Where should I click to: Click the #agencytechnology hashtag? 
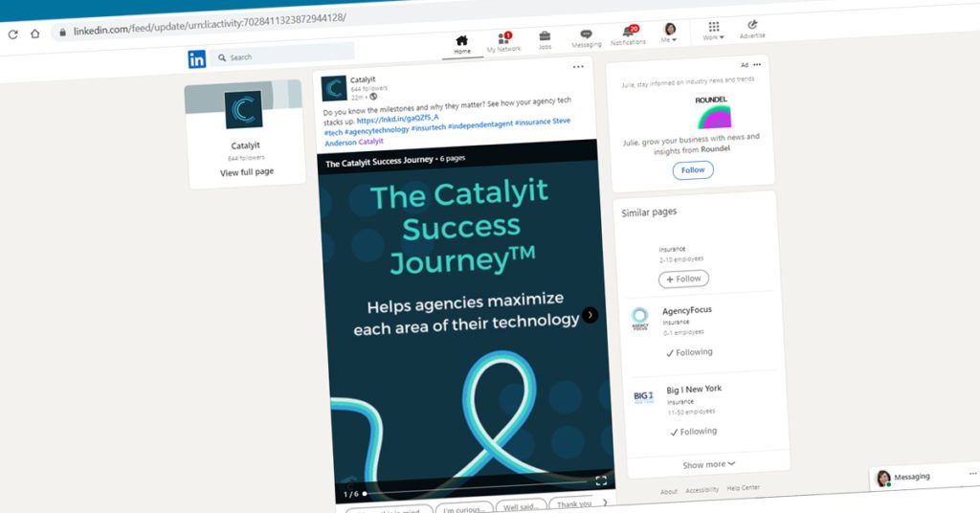[x=376, y=130]
